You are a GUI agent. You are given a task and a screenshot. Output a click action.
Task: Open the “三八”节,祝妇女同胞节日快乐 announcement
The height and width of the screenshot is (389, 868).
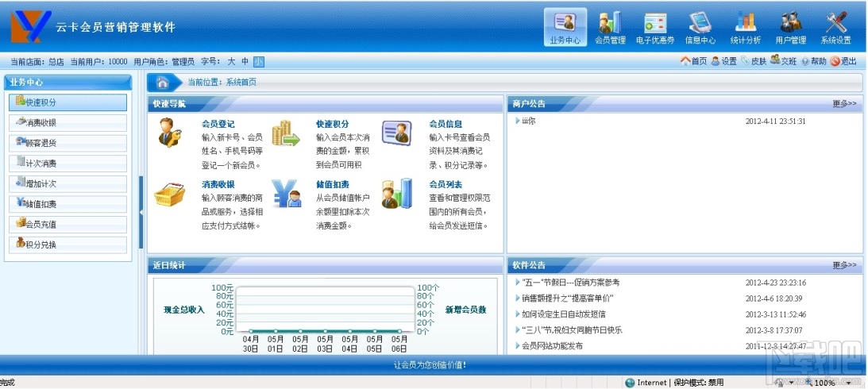[572, 330]
